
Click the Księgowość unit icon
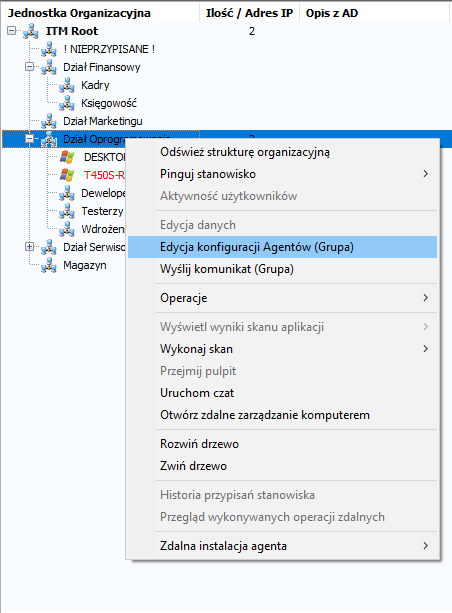click(67, 103)
